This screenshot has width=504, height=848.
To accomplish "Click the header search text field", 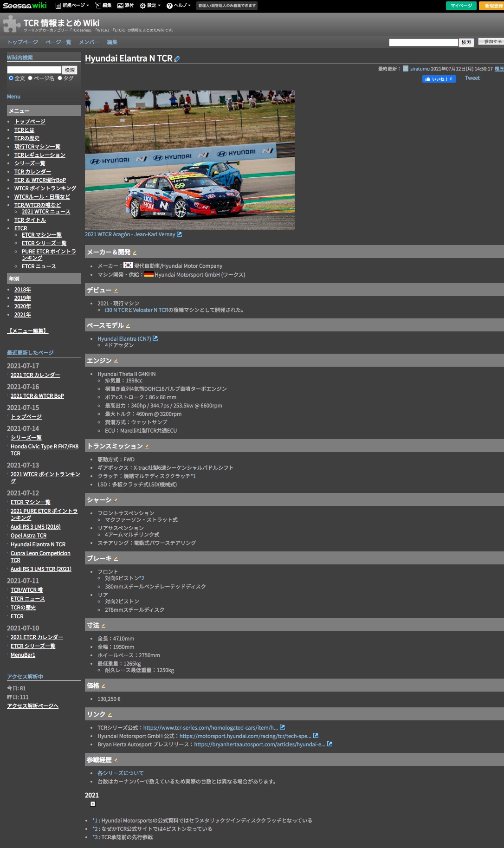I will [423, 42].
